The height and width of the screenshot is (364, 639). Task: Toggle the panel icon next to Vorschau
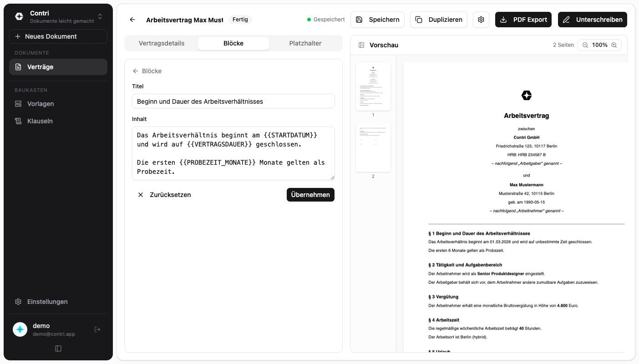pos(361,45)
